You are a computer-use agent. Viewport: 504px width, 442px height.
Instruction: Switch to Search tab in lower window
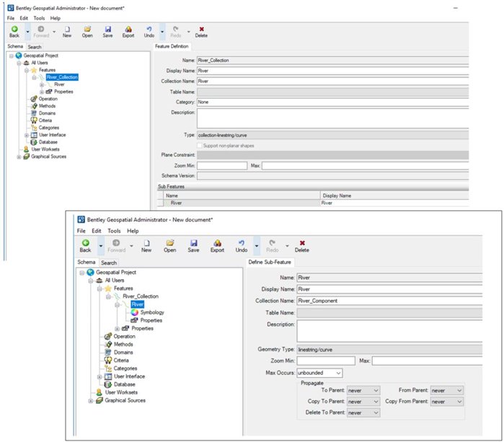[109, 262]
